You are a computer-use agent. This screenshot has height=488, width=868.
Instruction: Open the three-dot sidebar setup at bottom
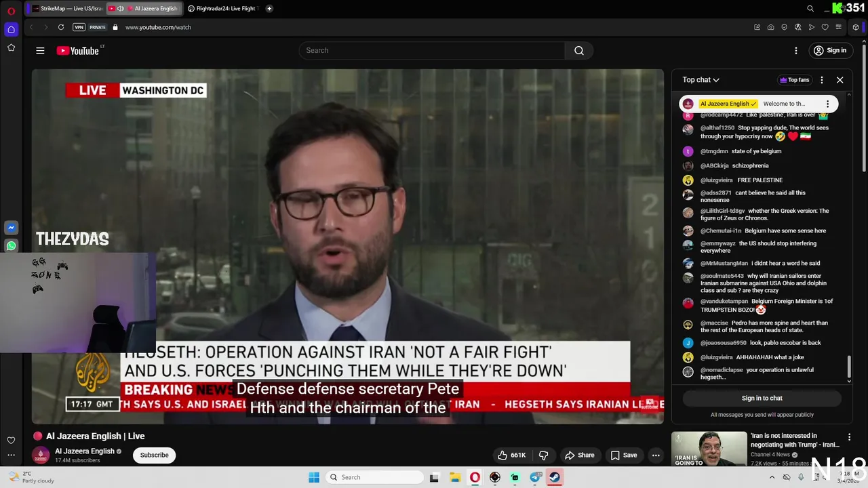(x=11, y=455)
